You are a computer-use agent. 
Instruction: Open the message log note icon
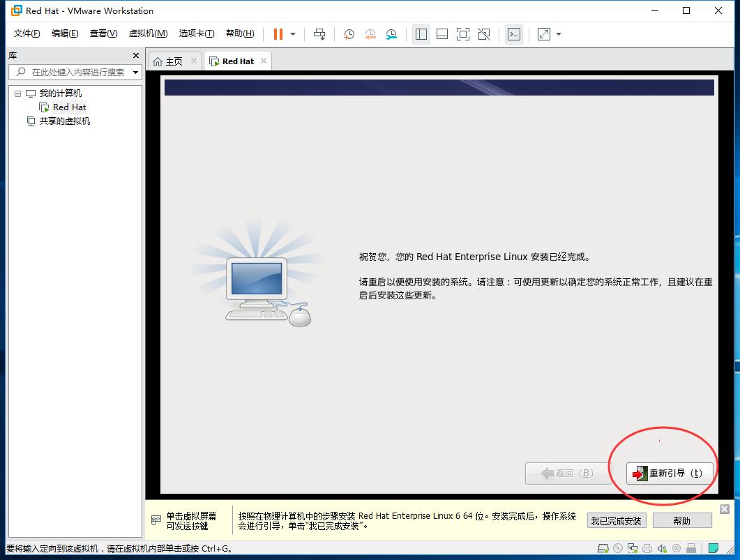(x=713, y=548)
